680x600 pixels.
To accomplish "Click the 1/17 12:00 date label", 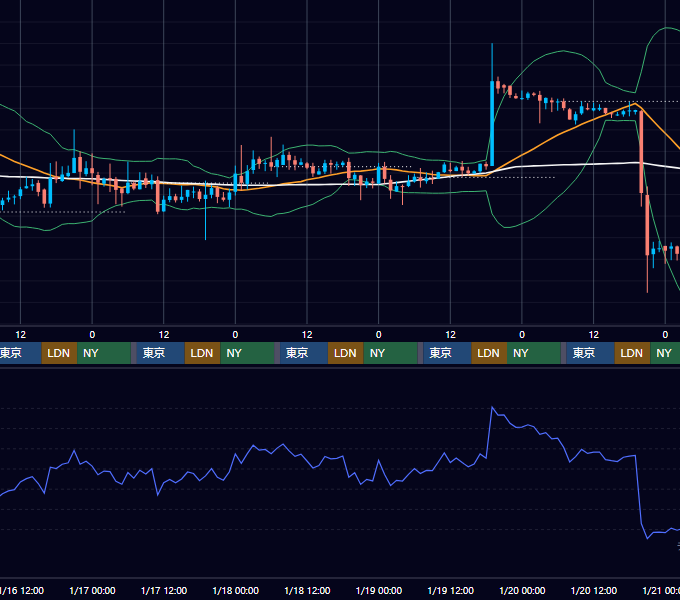I will pyautogui.click(x=164, y=590).
